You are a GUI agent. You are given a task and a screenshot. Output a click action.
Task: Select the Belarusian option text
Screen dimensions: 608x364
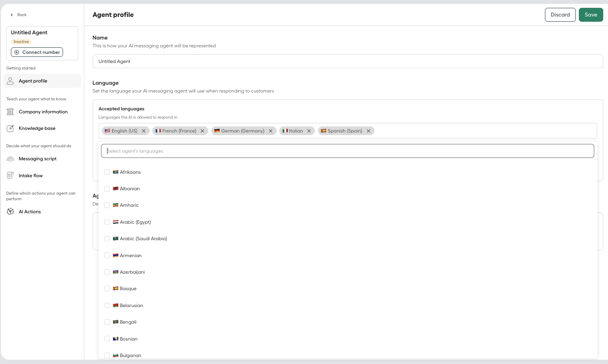click(x=131, y=305)
